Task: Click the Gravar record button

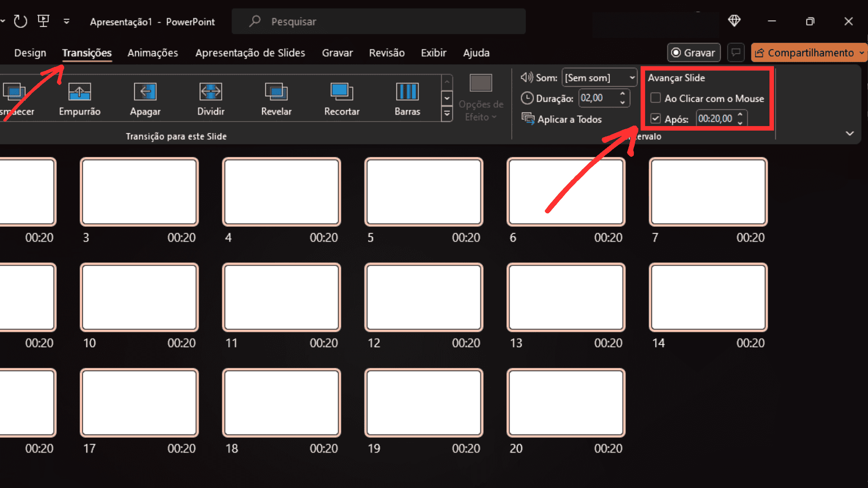Action: (693, 52)
